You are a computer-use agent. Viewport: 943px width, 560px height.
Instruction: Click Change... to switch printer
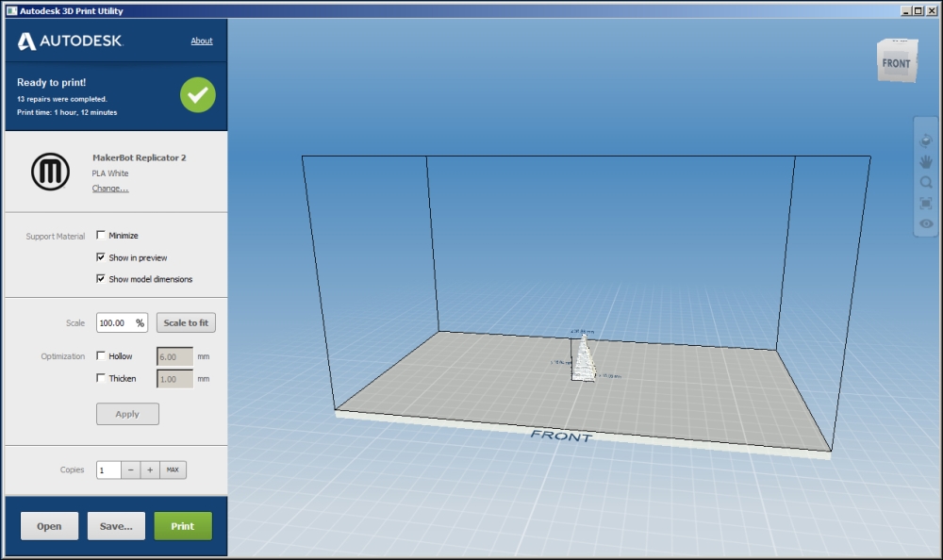tap(110, 189)
